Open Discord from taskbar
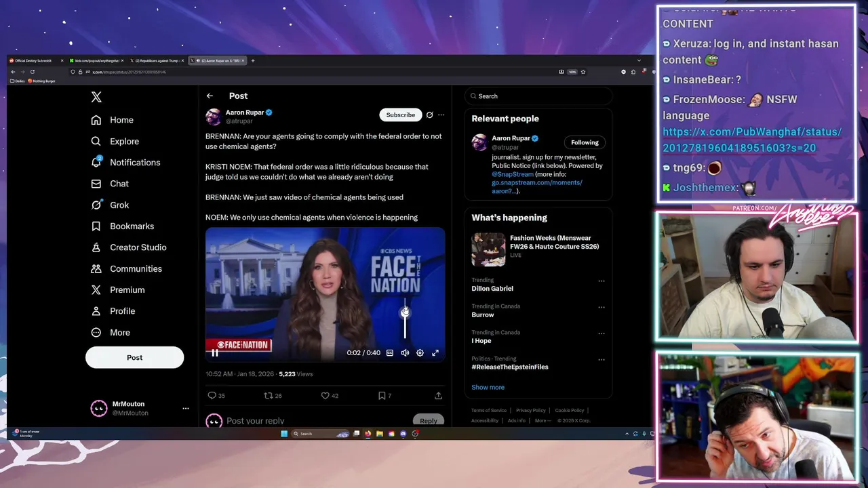This screenshot has width=868, height=488. (x=403, y=434)
